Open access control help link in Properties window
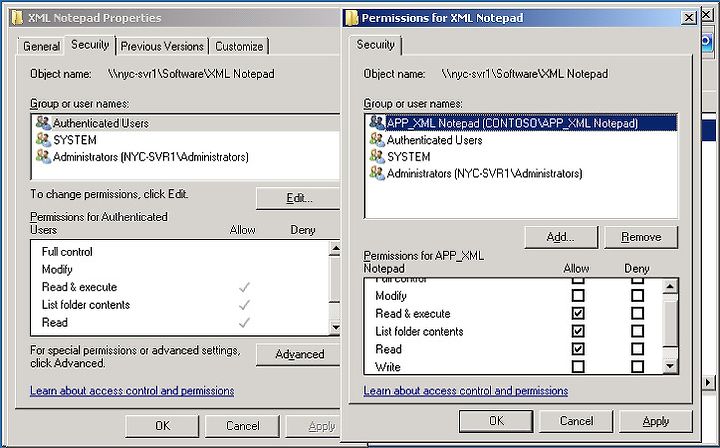 [x=132, y=391]
